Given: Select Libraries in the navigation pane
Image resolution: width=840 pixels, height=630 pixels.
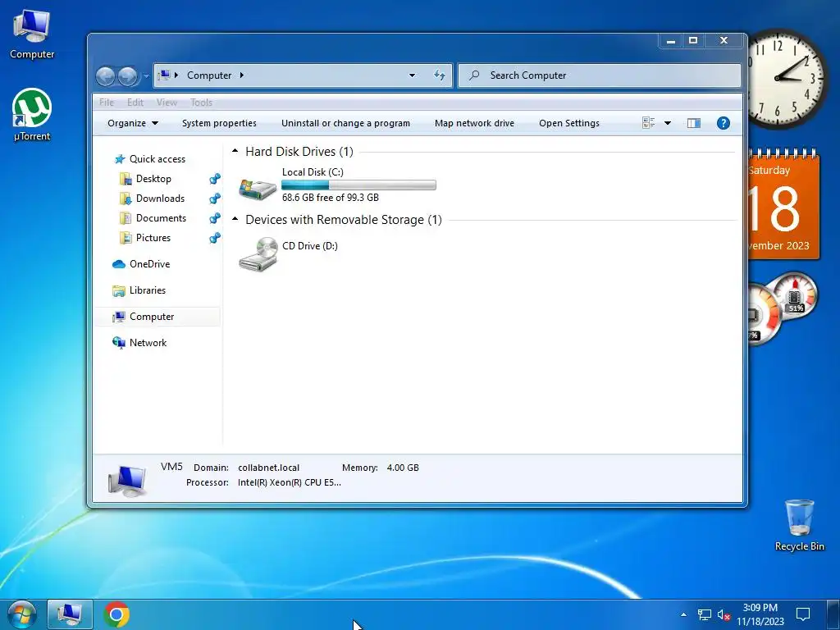Looking at the screenshot, I should [139, 290].
